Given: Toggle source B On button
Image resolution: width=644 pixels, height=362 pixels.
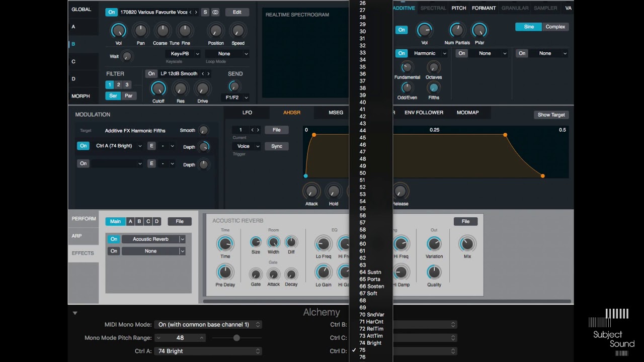Looking at the screenshot, I should click(111, 12).
